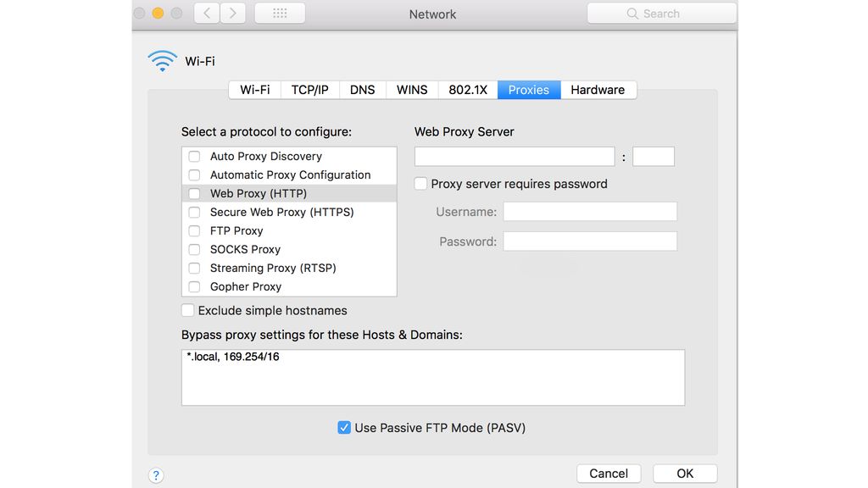Open the show-all preferences grid icon
The image size is (868, 488).
tap(280, 14)
